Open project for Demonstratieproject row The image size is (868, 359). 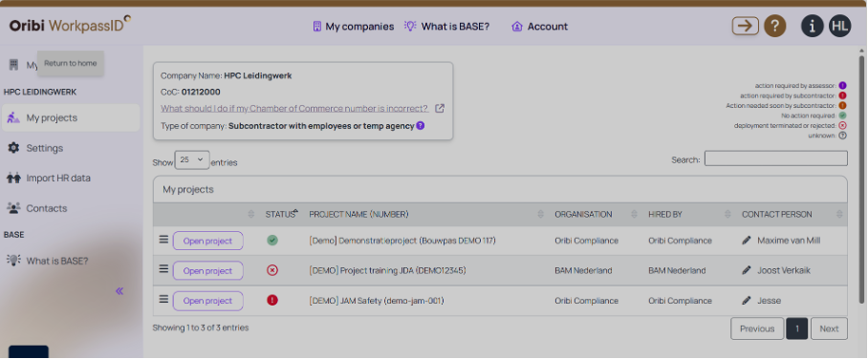point(208,242)
